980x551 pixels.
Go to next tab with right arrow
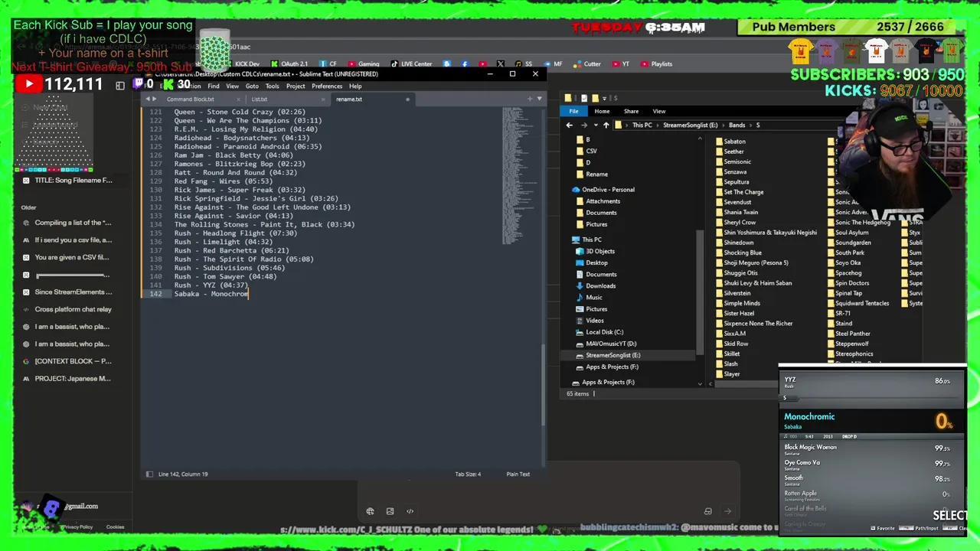(x=155, y=99)
